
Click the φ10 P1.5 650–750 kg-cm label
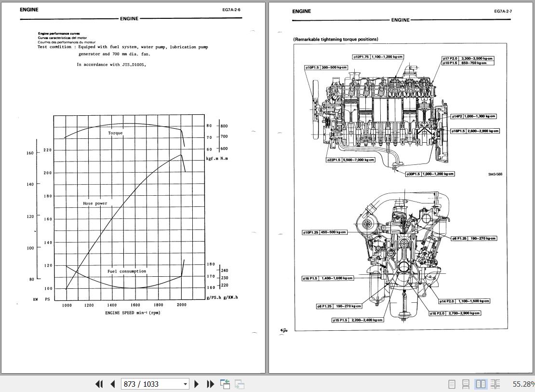[x=468, y=63]
